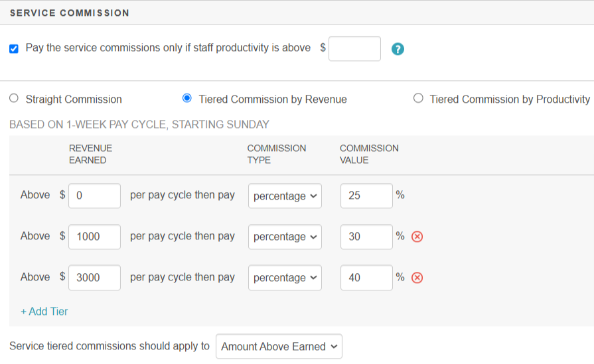The width and height of the screenshot is (594, 364).
Task: Click the revenue earned field showing 0
Action: pyautogui.click(x=94, y=196)
